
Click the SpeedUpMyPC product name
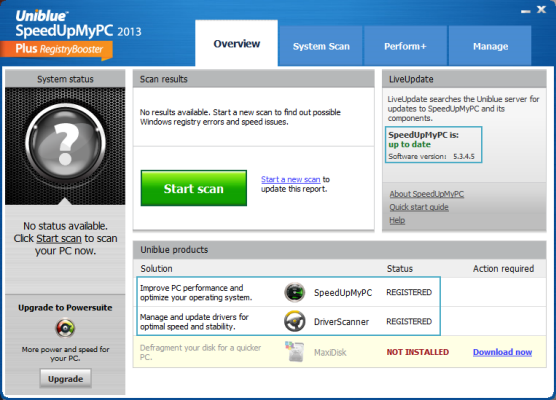(x=343, y=293)
